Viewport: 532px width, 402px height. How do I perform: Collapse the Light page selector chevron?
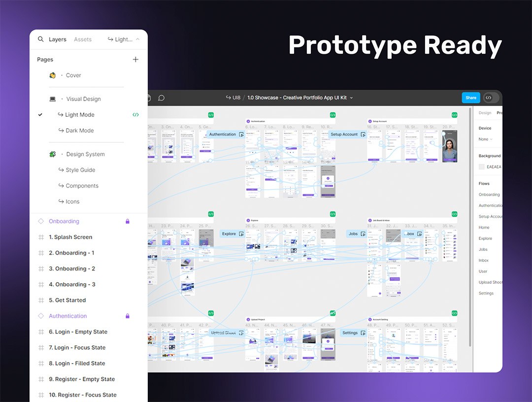point(137,39)
